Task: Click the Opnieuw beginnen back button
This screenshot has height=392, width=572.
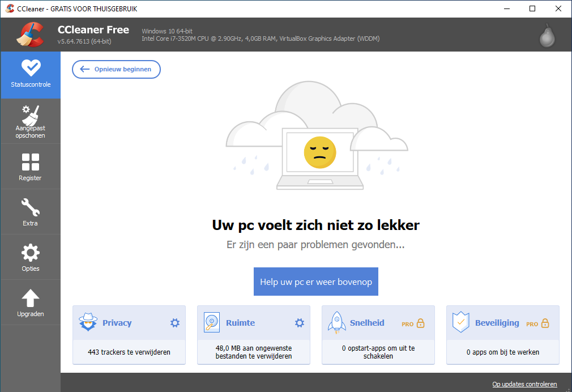Action: point(116,69)
